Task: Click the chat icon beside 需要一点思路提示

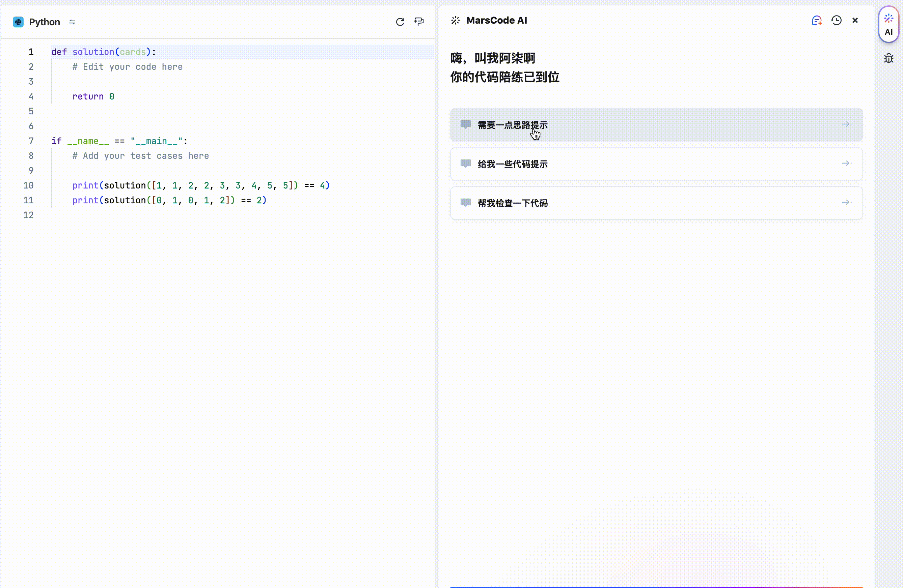Action: [x=465, y=124]
